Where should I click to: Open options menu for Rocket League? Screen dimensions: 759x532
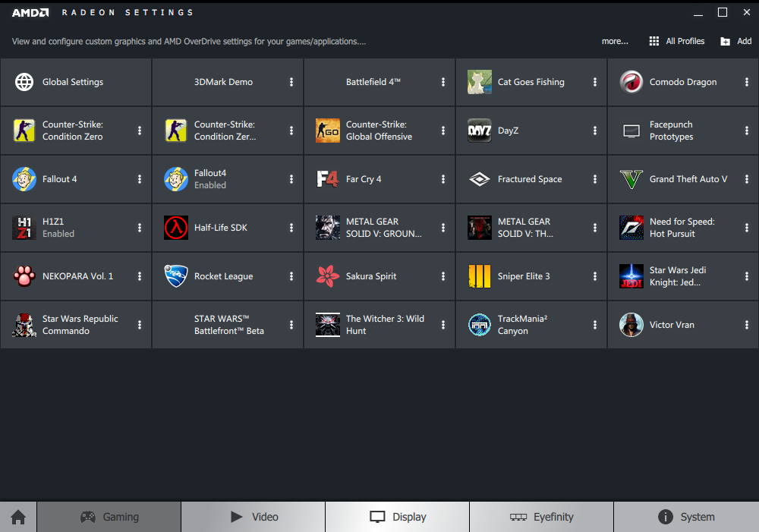[x=291, y=276]
